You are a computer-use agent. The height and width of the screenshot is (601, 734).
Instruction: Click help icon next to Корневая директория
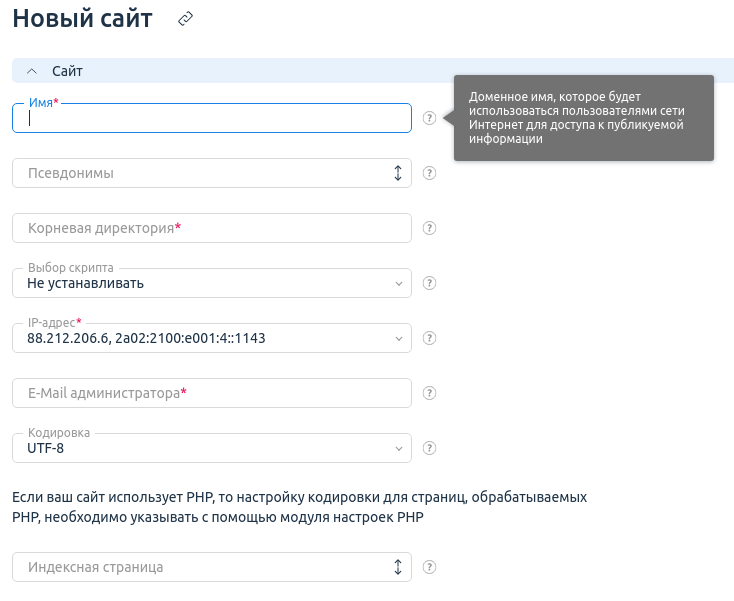[429, 228]
